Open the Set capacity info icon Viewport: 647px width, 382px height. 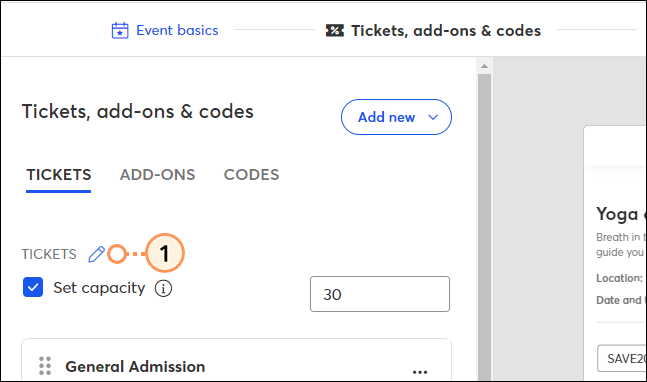click(x=163, y=288)
